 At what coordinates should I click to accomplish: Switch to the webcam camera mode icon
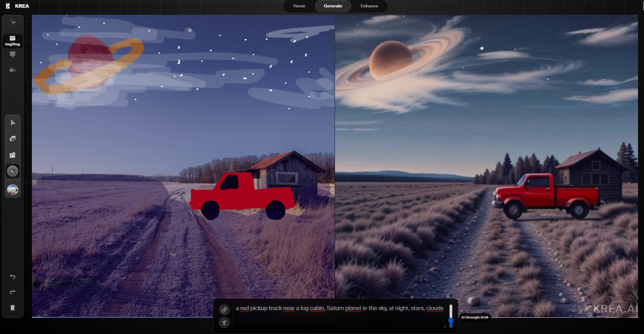click(x=13, y=70)
